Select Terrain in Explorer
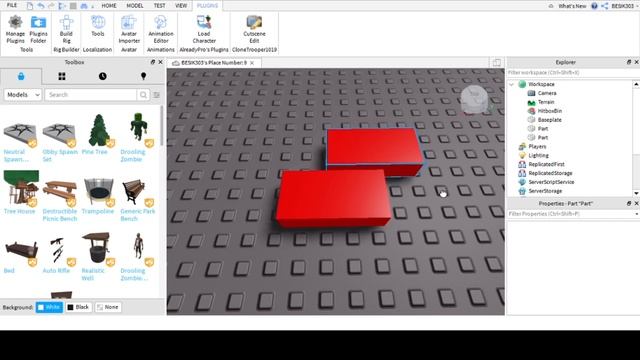 pos(546,102)
